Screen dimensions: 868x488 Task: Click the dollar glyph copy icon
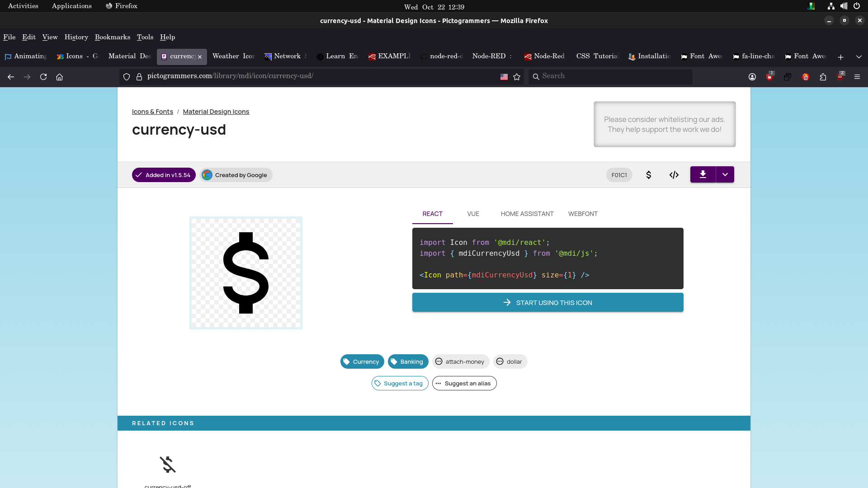(648, 175)
